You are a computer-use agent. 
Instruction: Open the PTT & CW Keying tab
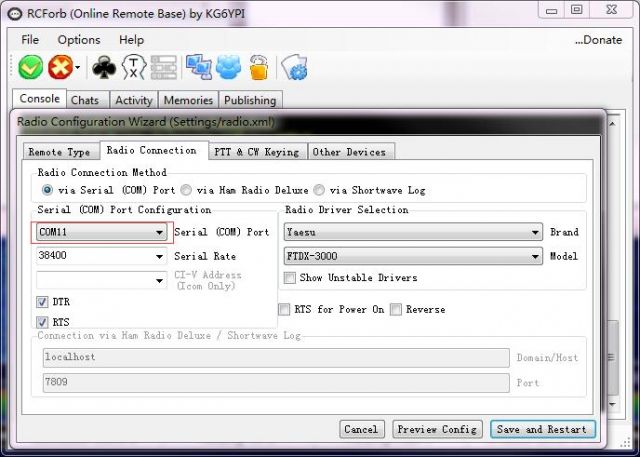coord(257,152)
